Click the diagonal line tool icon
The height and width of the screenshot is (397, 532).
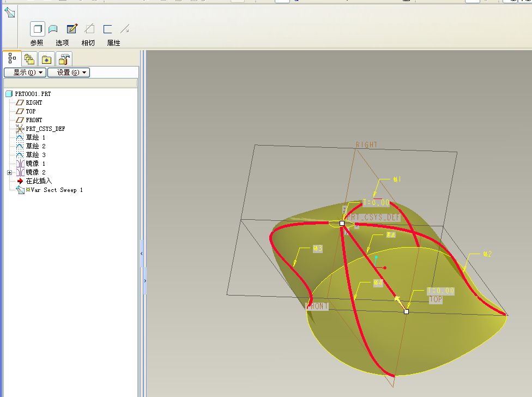[125, 29]
